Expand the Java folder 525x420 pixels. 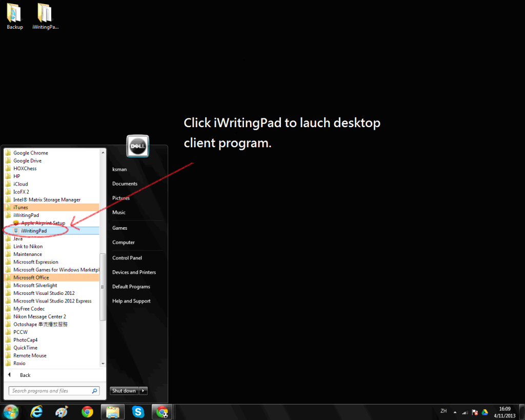tap(52, 239)
